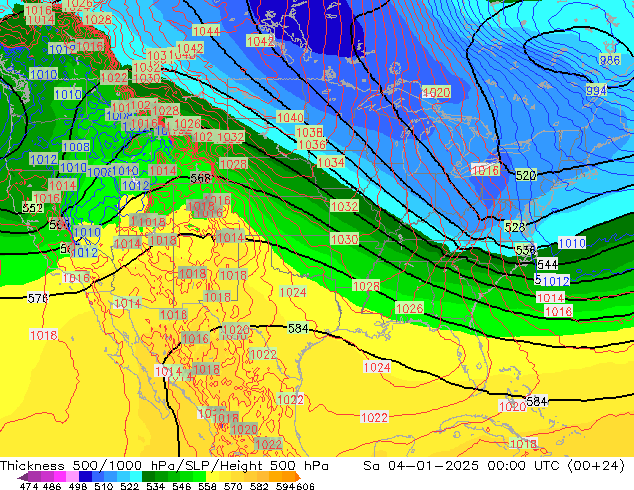
Task: Click the 576 height contour label
Action: point(38,298)
